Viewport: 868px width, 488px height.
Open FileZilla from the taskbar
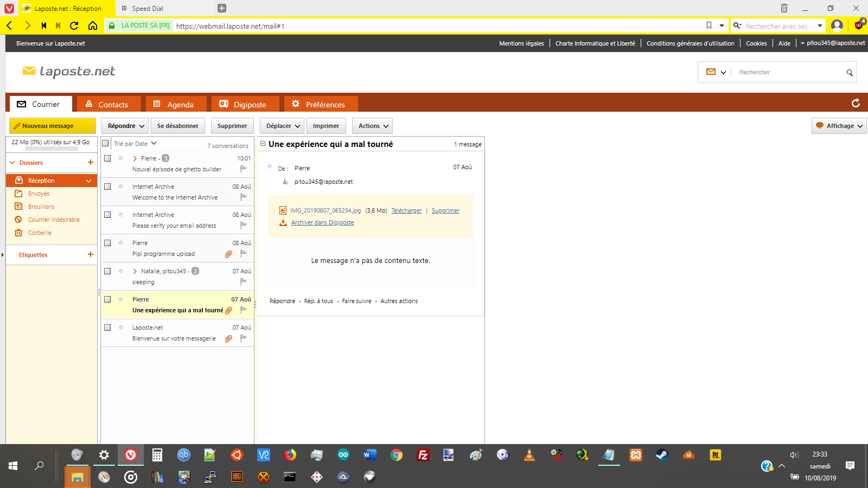point(423,455)
